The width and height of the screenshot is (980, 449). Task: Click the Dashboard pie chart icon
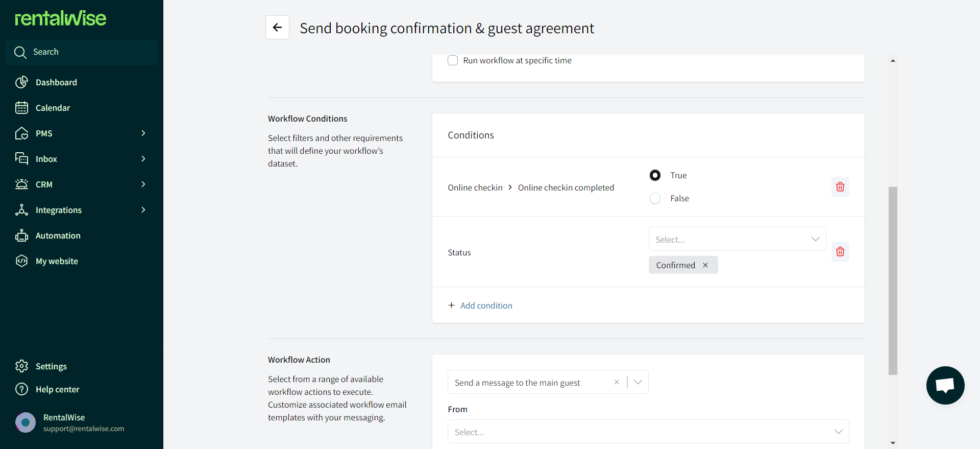(21, 82)
